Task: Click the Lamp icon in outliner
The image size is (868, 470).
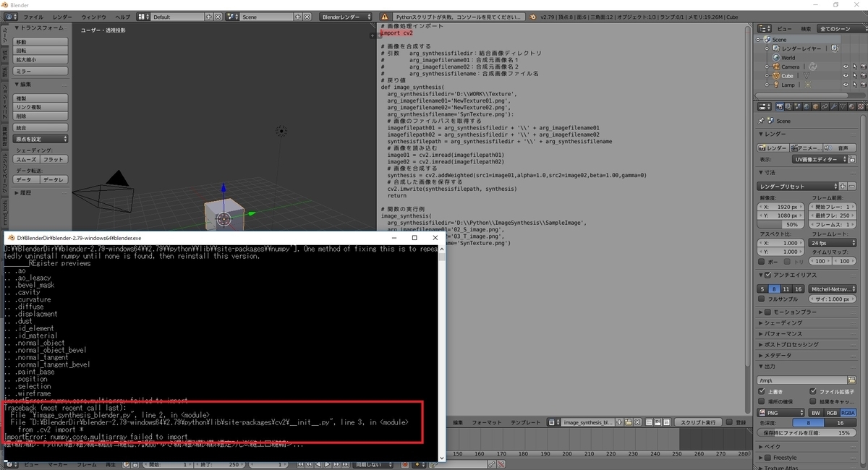Action: pyautogui.click(x=775, y=85)
